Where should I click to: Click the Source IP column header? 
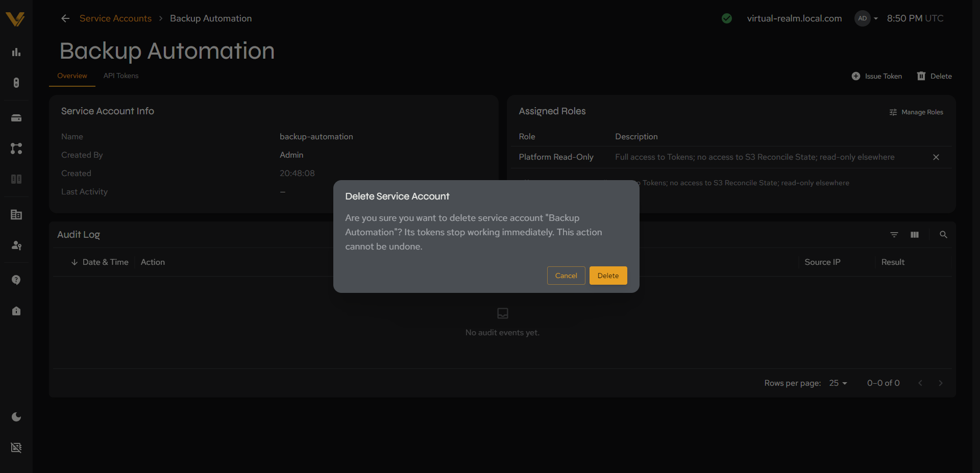[822, 262]
